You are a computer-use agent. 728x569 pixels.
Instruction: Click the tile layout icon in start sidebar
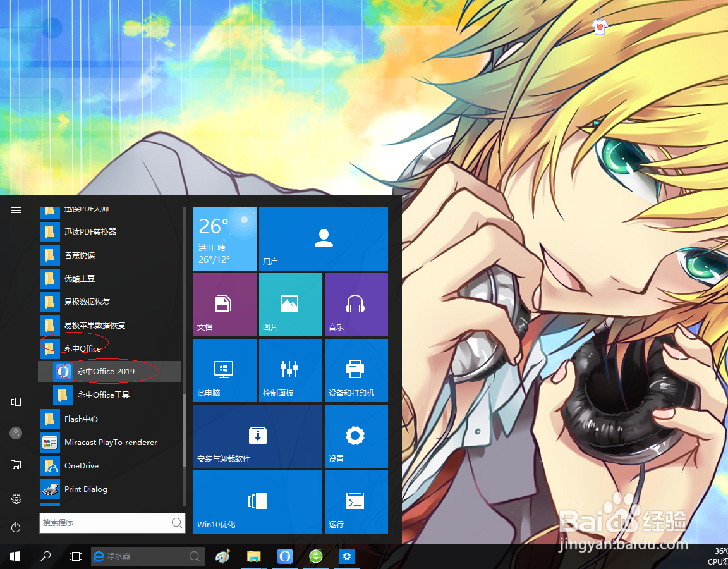(16, 402)
